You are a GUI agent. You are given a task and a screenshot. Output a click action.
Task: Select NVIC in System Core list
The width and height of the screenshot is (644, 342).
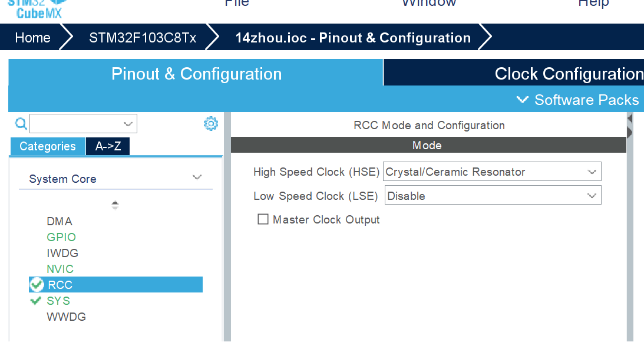pos(60,269)
